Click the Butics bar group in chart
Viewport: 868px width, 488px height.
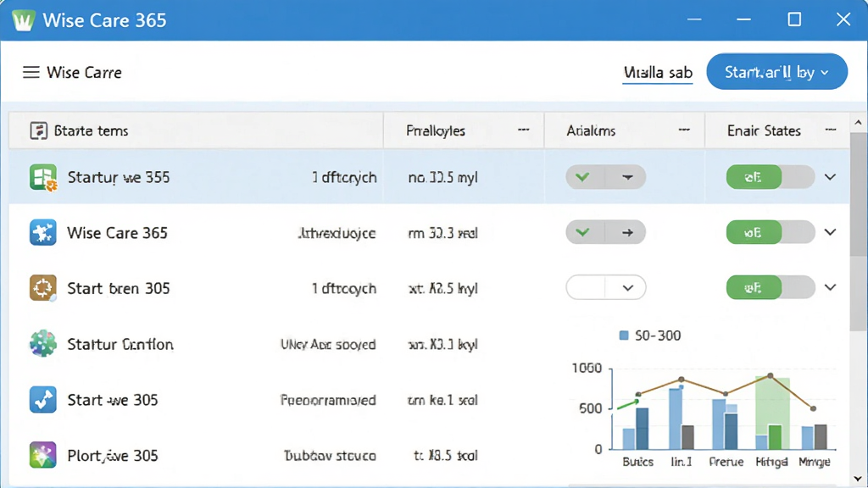[636, 429]
